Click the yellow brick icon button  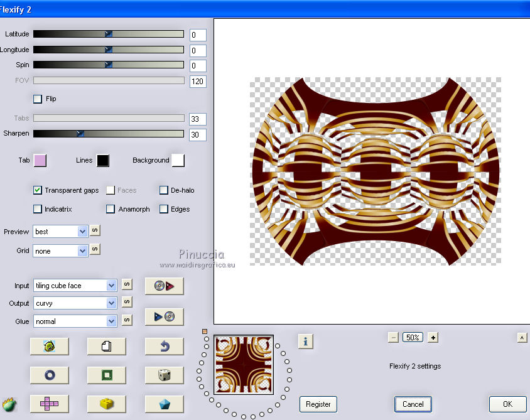point(107,404)
